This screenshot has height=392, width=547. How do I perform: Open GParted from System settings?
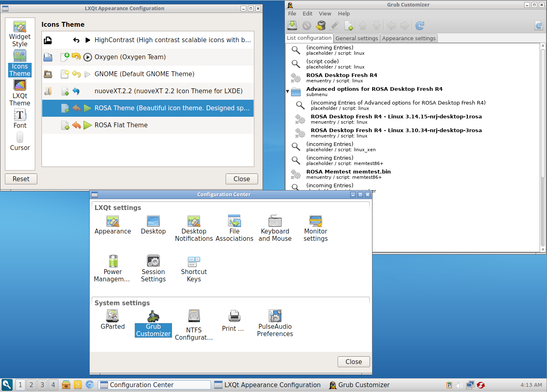click(112, 320)
